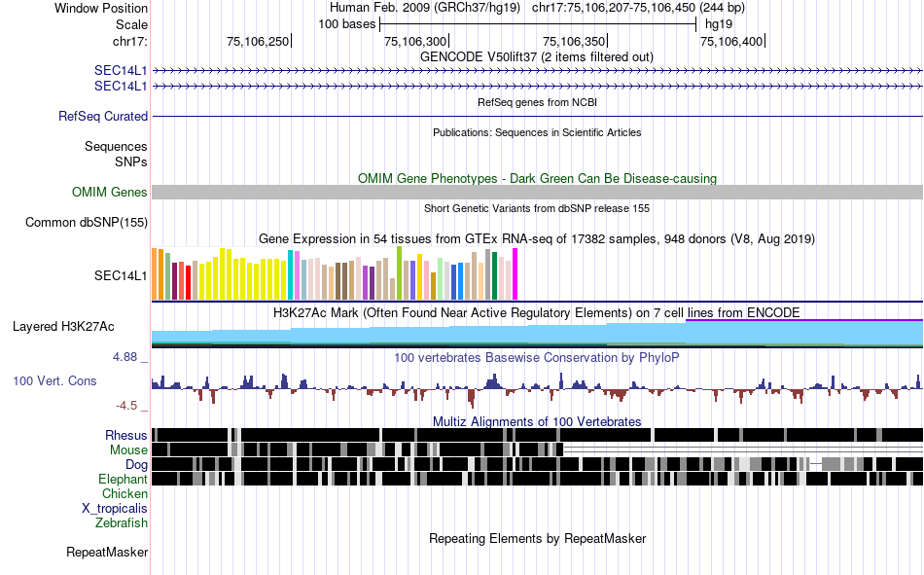Open the OMIM Genes track label
924x575 pixels.
click(109, 193)
